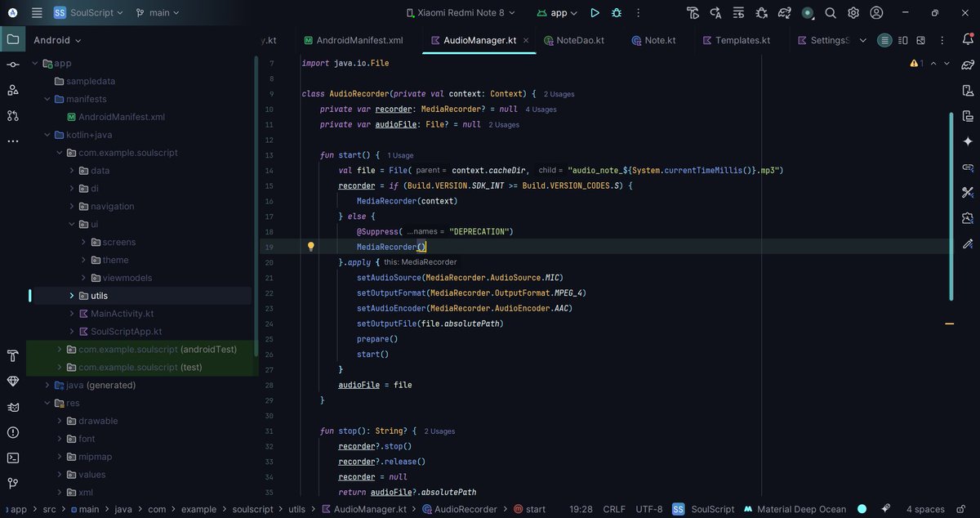Open the Gradle elephant panel on the right

[x=968, y=63]
